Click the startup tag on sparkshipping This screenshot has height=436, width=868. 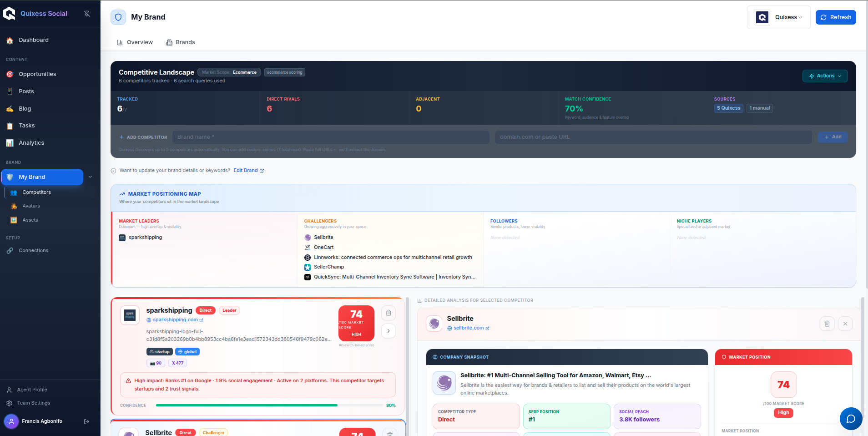(159, 352)
